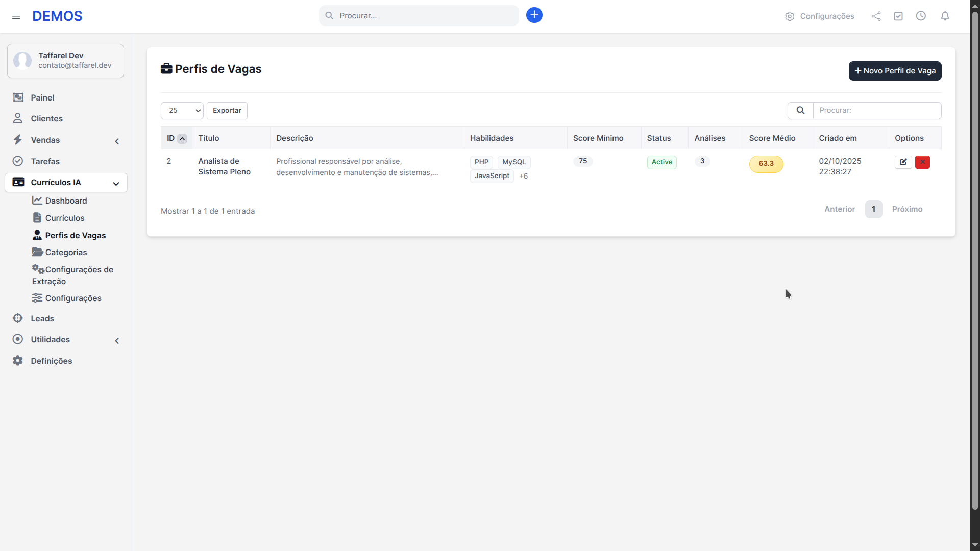Click the edit pencil icon for Analista de Sistema
The width and height of the screenshot is (980, 551).
pos(903,162)
